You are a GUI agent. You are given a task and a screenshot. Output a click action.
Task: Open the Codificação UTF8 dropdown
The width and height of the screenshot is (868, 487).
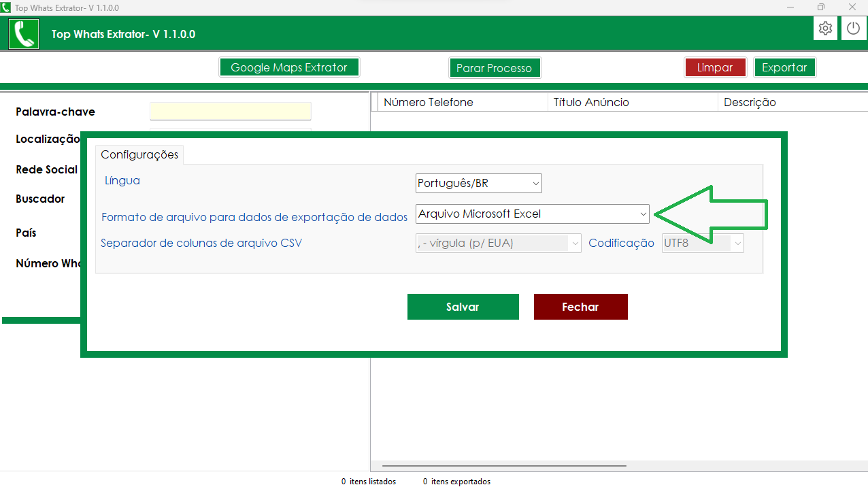tap(703, 243)
